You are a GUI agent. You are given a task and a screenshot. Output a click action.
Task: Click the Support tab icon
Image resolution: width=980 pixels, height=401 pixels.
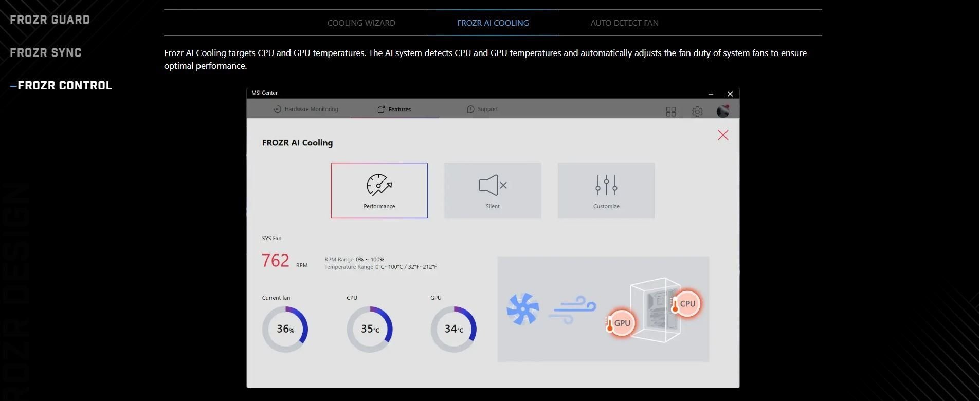click(470, 109)
